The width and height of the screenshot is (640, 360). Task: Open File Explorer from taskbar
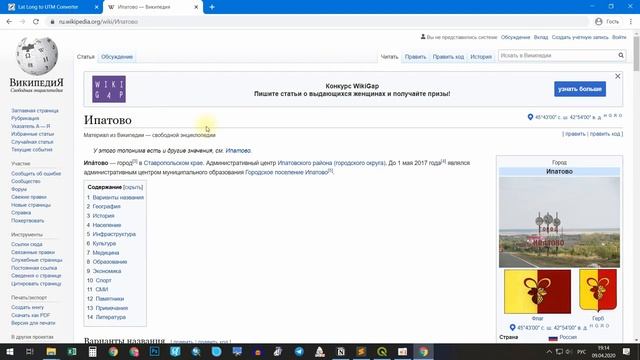51,351
